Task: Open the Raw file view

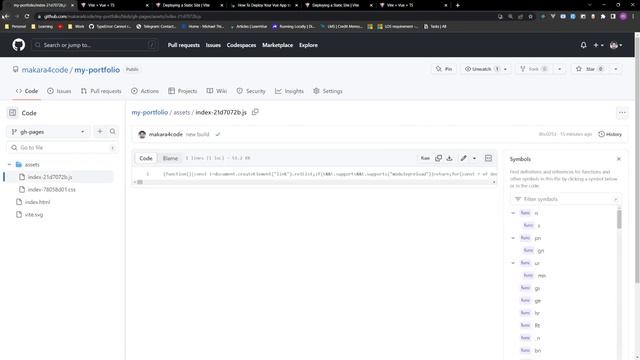Action: pos(425,158)
